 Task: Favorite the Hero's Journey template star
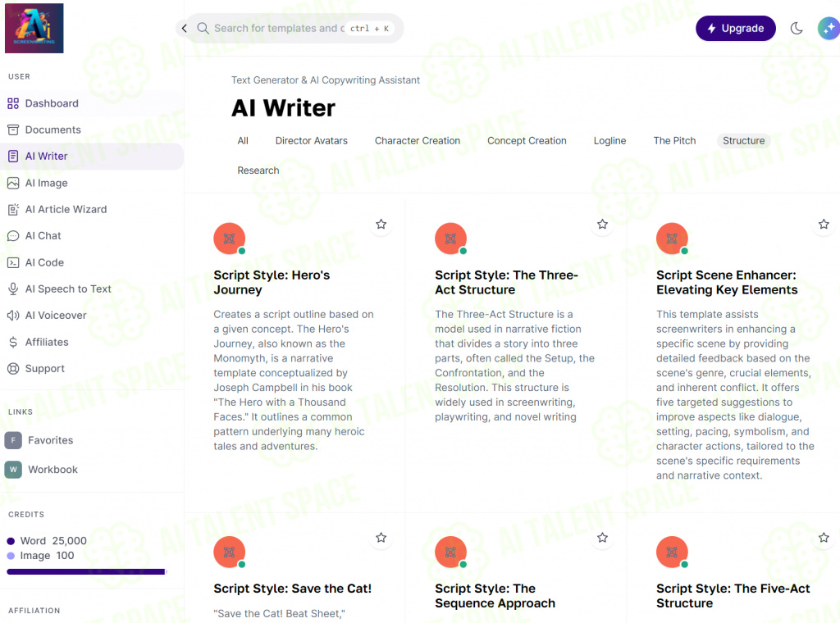click(x=381, y=225)
